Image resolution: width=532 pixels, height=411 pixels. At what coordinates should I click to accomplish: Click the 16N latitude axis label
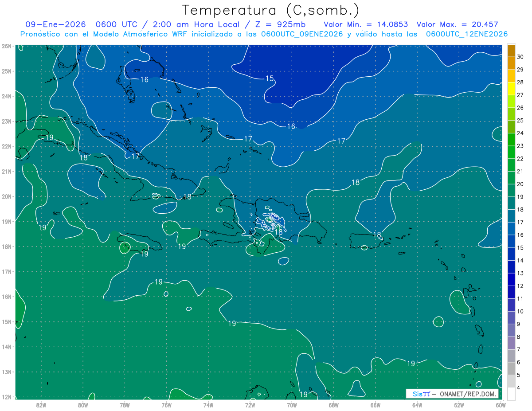(6, 297)
